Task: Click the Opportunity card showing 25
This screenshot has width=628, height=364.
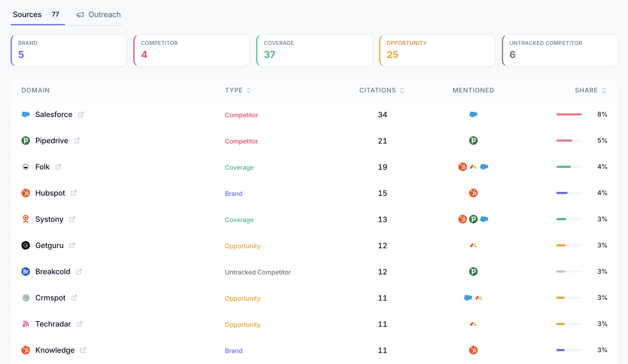Action: pos(437,50)
